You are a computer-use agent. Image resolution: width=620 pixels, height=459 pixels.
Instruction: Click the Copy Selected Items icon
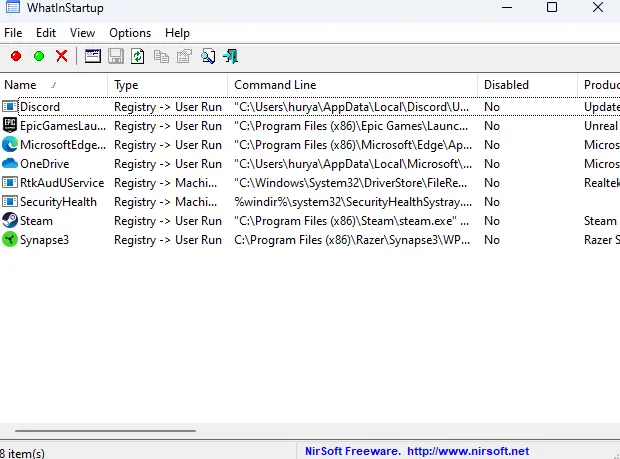point(161,57)
